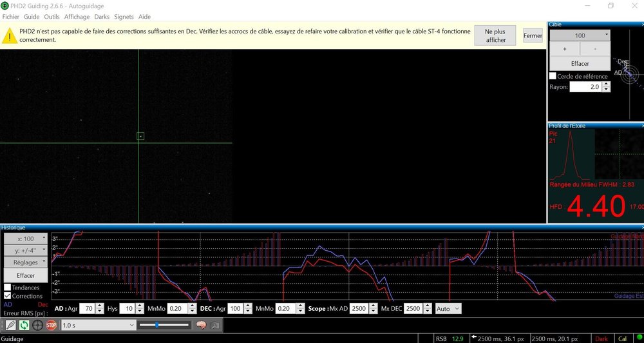Click the star profile thumbnail image
The image size is (644, 343).
pyautogui.click(x=620, y=154)
